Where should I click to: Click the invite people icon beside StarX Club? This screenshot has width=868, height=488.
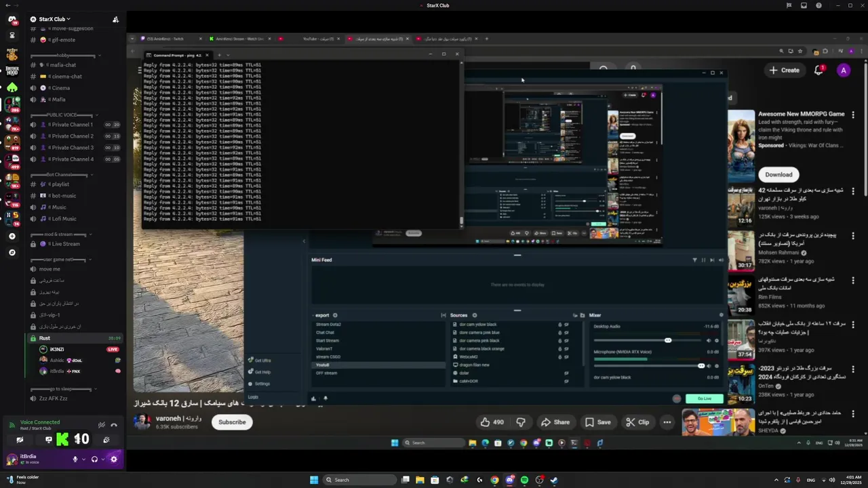click(x=115, y=19)
